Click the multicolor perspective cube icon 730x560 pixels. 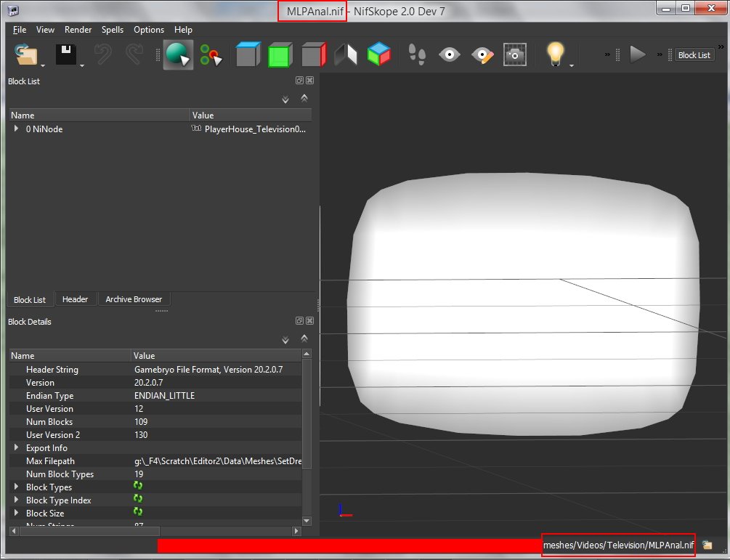tap(378, 55)
